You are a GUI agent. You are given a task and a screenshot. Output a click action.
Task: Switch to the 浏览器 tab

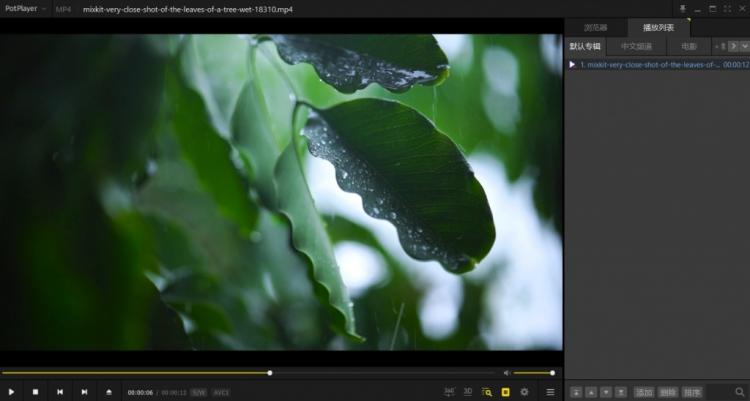click(596, 28)
